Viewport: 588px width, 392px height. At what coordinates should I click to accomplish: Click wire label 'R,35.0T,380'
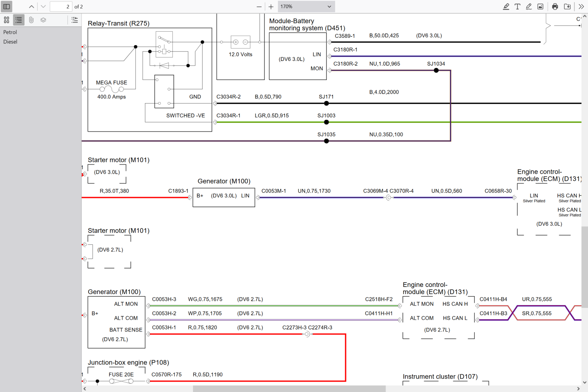114,191
